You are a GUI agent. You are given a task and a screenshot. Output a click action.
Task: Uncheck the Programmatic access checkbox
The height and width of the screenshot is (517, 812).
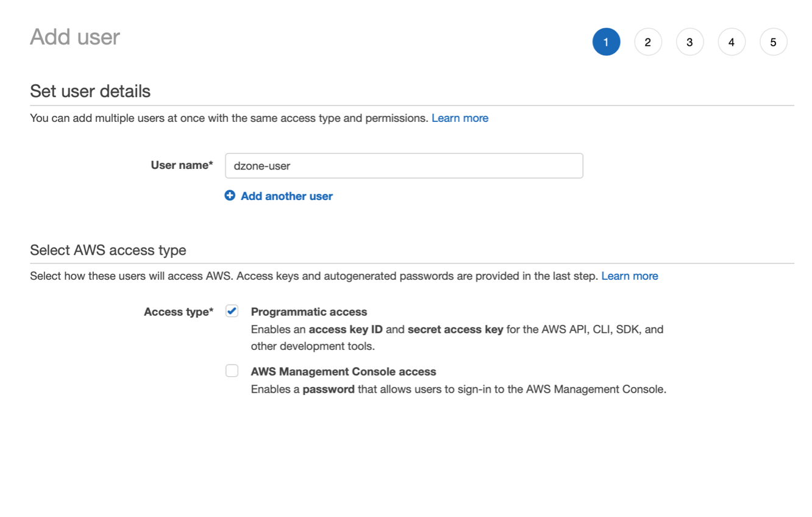click(x=232, y=312)
